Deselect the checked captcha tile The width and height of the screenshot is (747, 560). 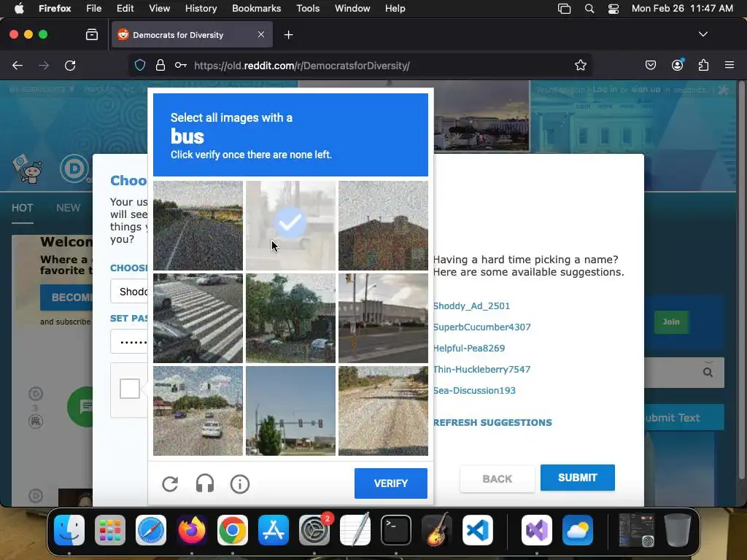point(290,225)
